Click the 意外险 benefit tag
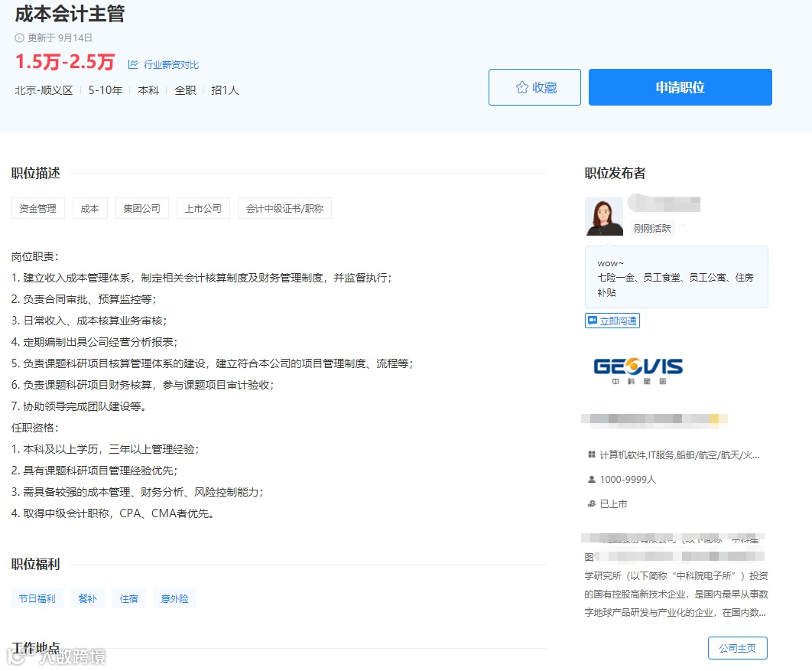This screenshot has height=671, width=812. tap(174, 598)
